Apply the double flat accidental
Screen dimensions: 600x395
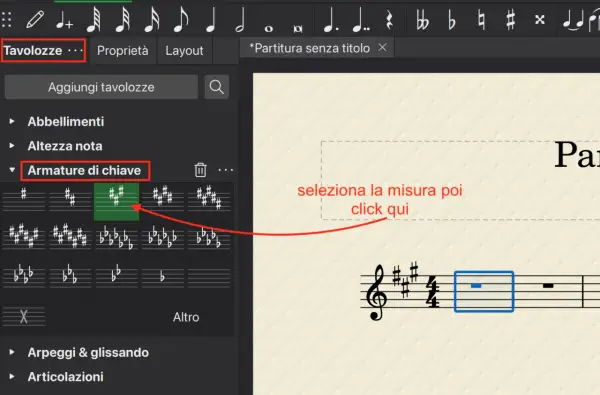pos(422,20)
